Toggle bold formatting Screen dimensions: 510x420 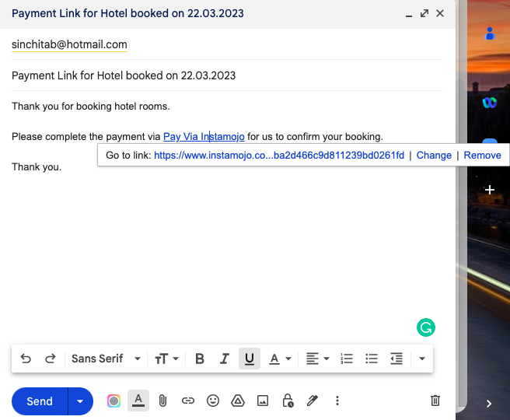pos(200,359)
